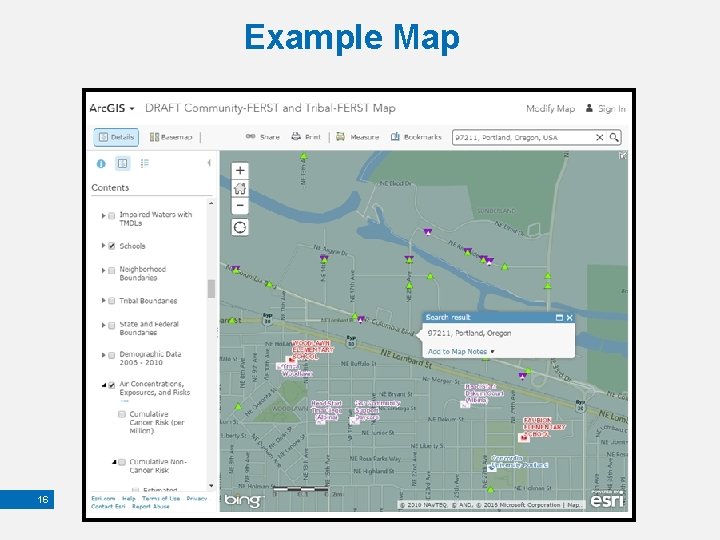720x540 pixels.
Task: Enable Neighborhood Boundaries checkbox
Action: click(112, 271)
